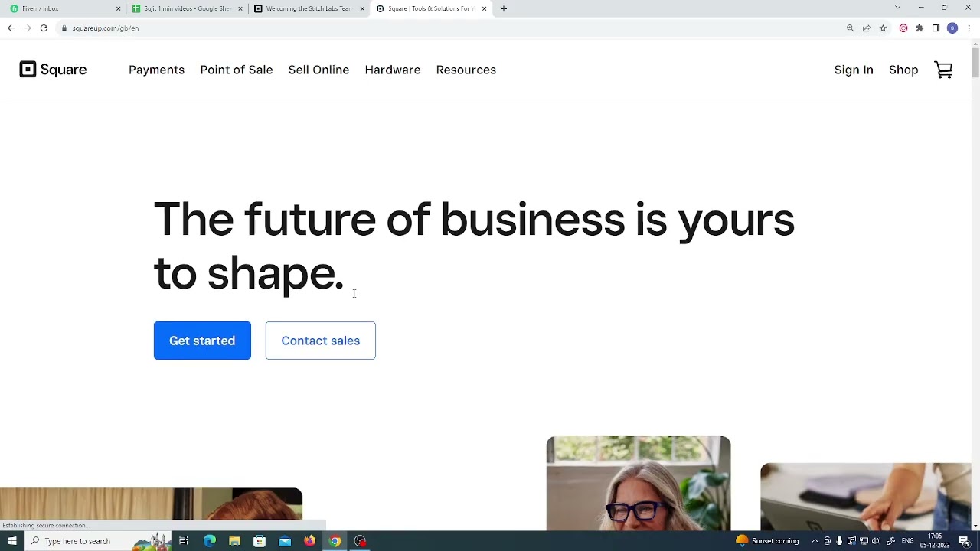Open the Sign In link
980x551 pixels.
click(x=854, y=70)
